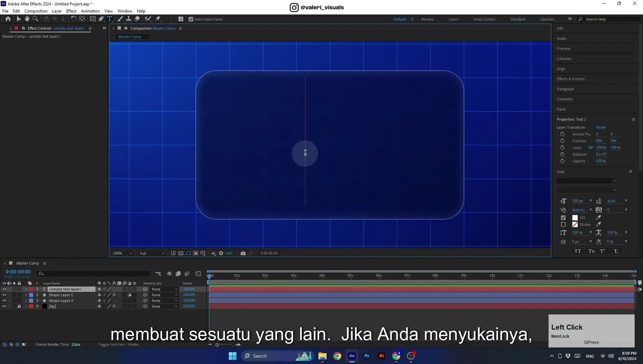Select the Selection arrow tool
This screenshot has width=643, height=364.
pyautogui.click(x=19, y=19)
